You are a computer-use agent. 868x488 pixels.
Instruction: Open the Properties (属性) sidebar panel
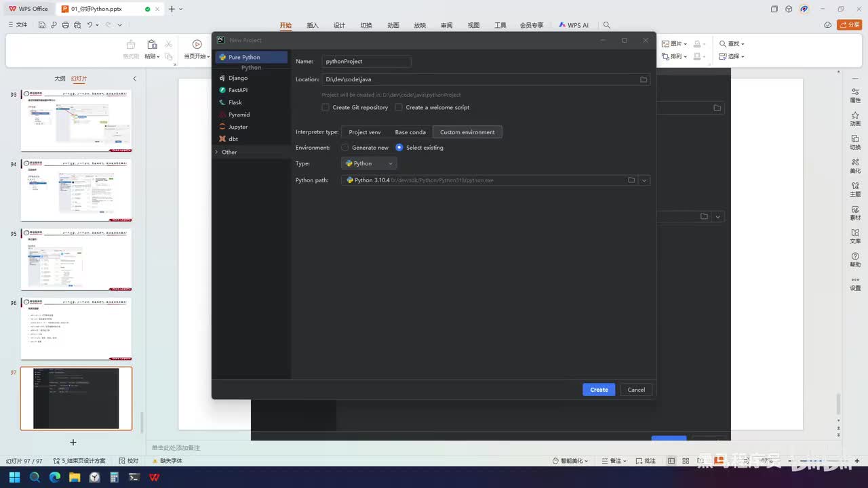pyautogui.click(x=855, y=96)
